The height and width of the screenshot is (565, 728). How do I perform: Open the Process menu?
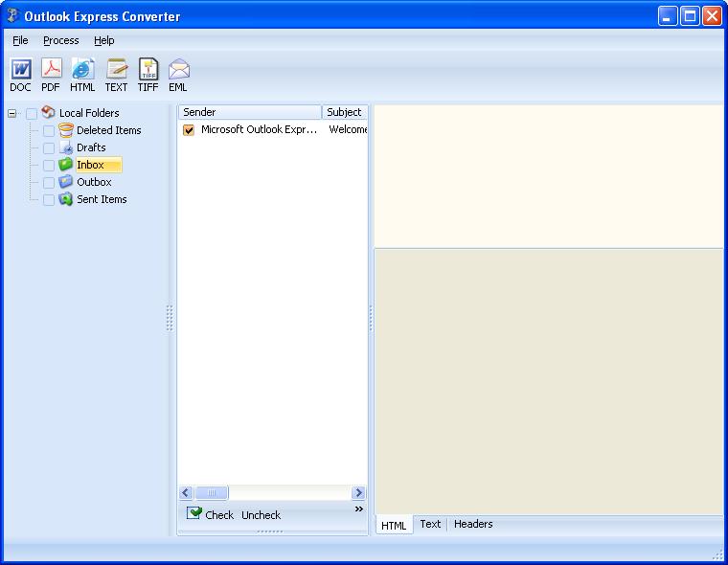60,40
